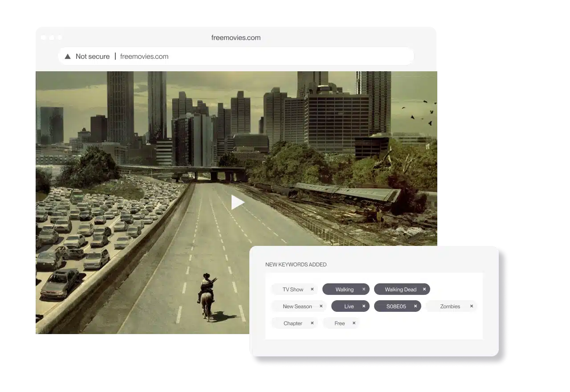This screenshot has width=570, height=392.
Task: Select the Free keyword chip
Action: [341, 323]
